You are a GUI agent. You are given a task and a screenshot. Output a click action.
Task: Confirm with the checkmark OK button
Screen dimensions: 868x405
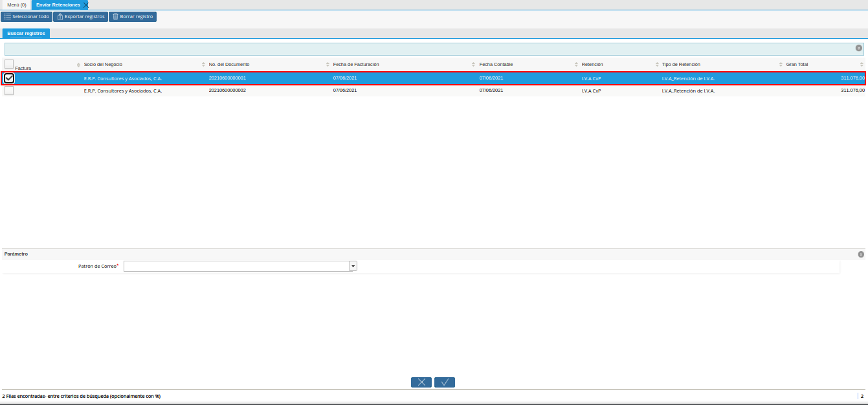(x=445, y=382)
